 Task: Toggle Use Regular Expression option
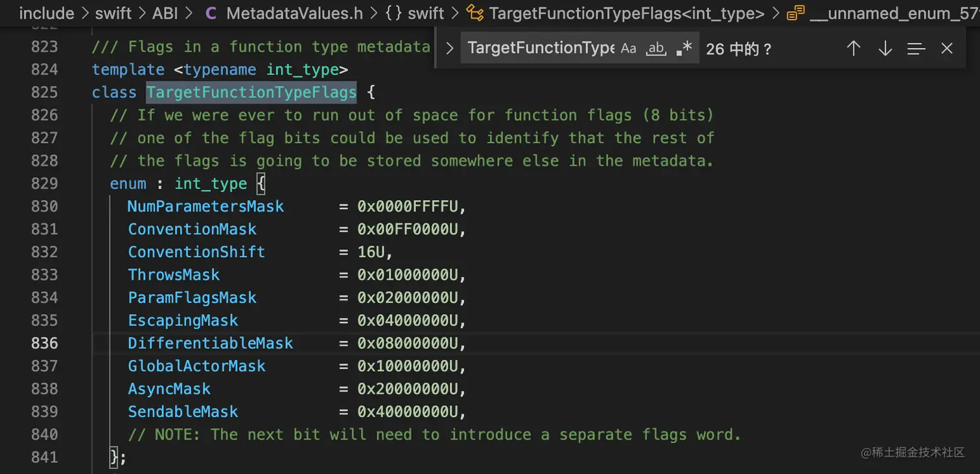click(x=684, y=49)
